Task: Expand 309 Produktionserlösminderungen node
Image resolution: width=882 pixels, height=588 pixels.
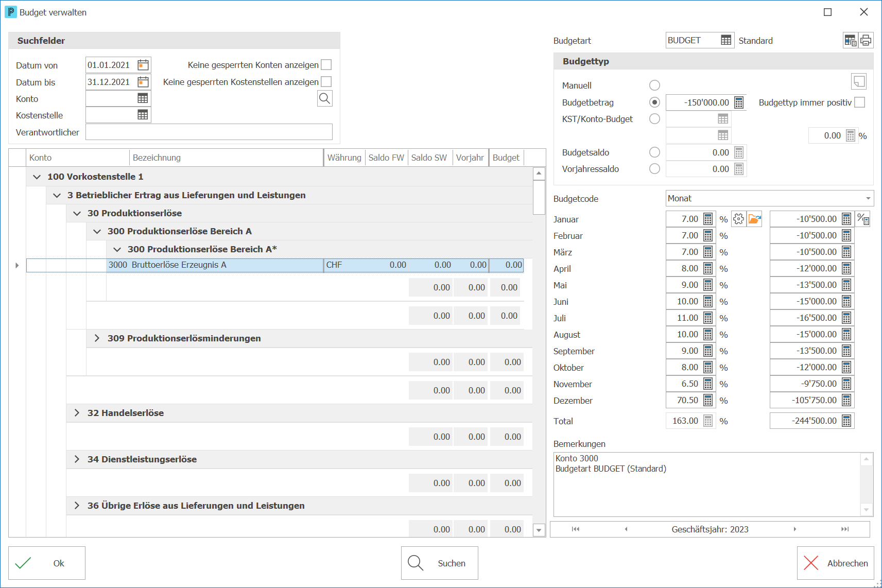Action: point(97,338)
